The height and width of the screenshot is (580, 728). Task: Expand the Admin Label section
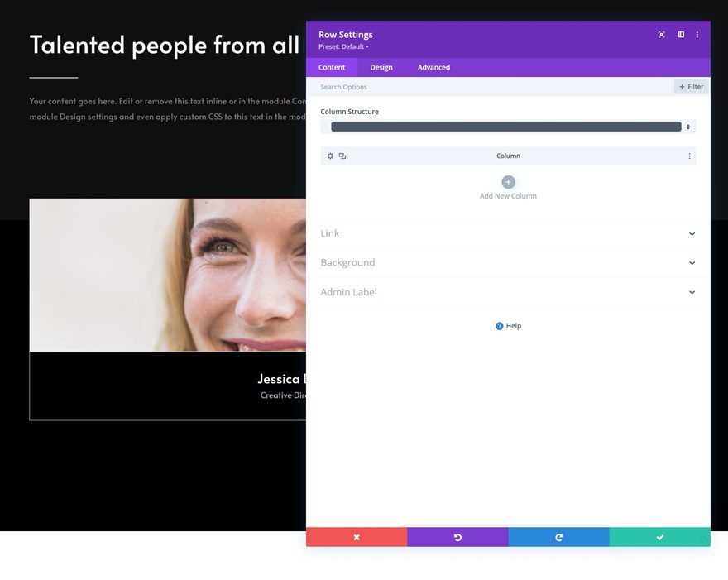[x=508, y=292]
